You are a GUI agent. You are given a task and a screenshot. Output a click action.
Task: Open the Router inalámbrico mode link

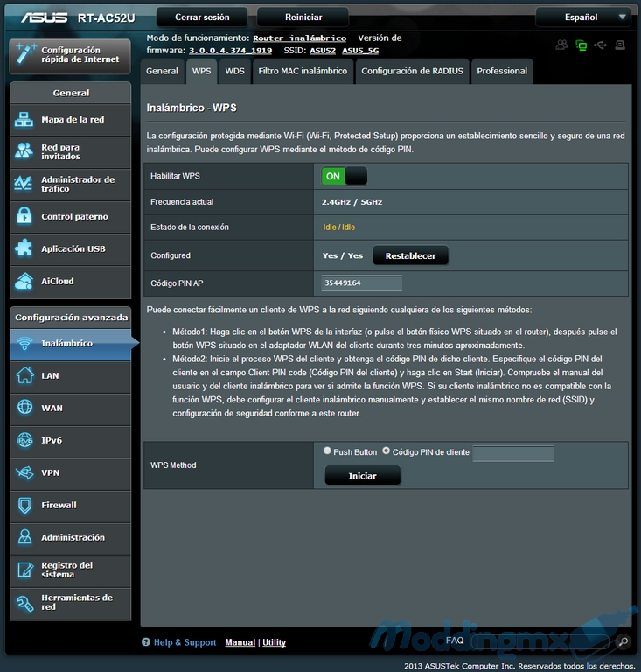299,38
